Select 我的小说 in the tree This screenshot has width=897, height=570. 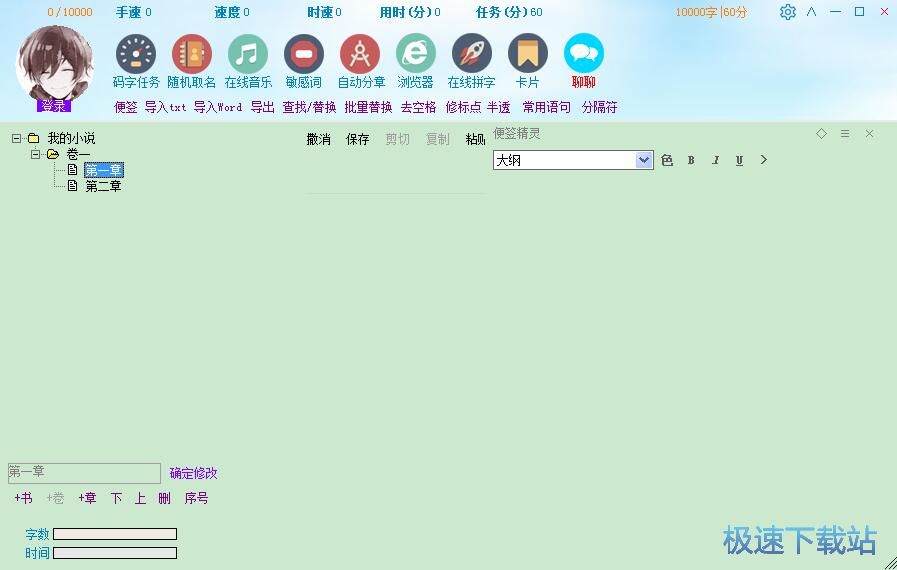71,138
